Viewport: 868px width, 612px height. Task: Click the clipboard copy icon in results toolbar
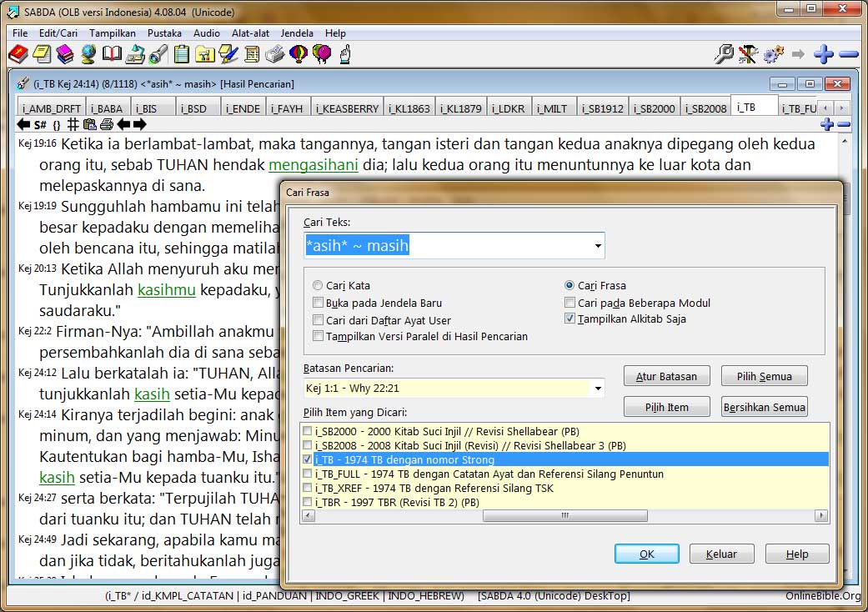click(x=89, y=124)
